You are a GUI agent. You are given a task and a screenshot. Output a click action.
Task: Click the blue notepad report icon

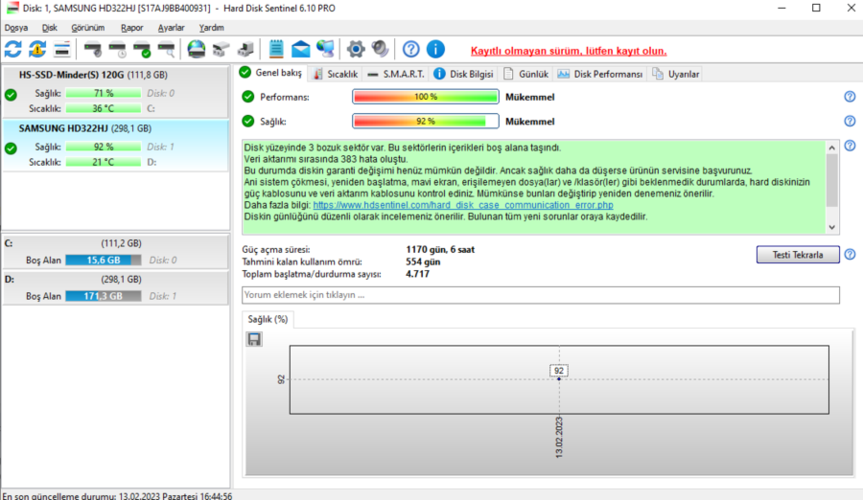coord(276,49)
